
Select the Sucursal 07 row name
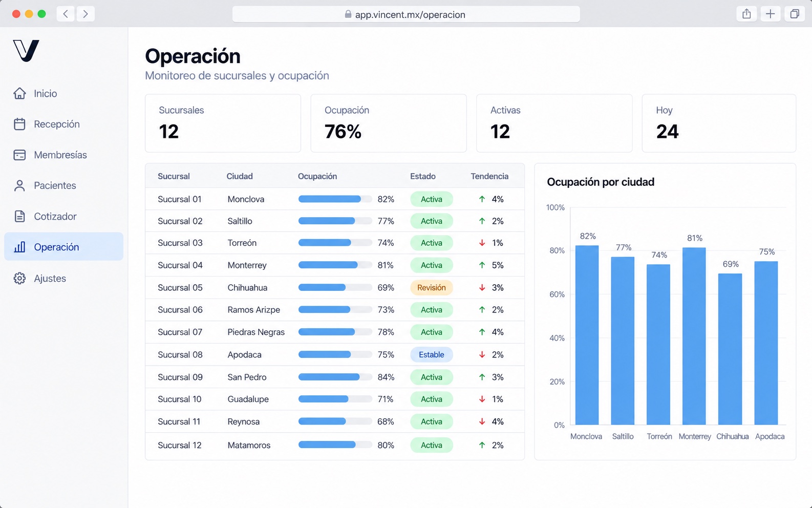(x=180, y=332)
